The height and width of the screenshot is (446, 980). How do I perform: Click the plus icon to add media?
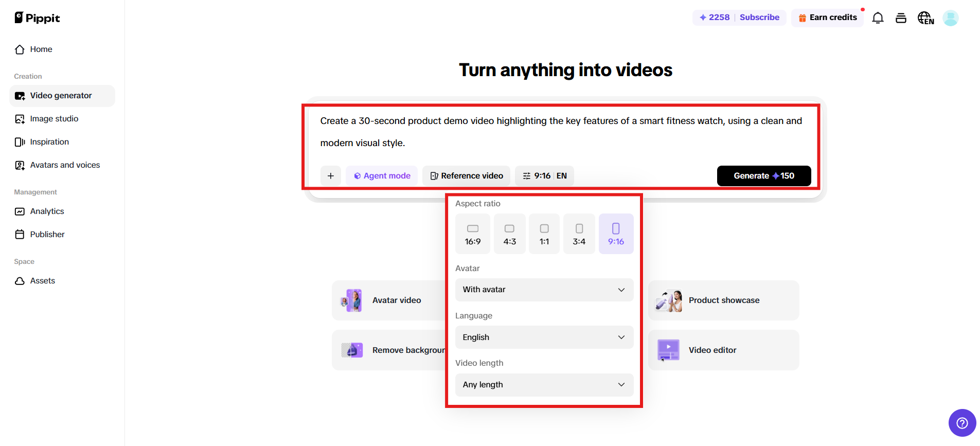[331, 176]
